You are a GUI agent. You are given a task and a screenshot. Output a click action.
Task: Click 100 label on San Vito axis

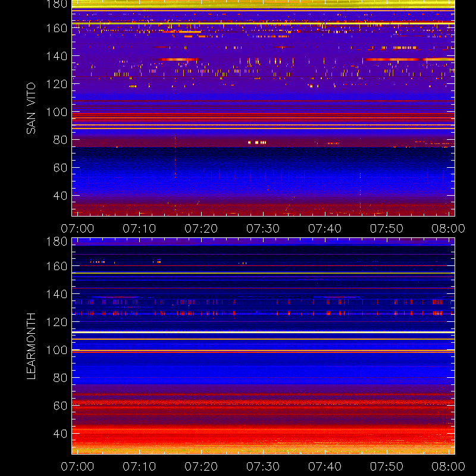click(x=57, y=112)
